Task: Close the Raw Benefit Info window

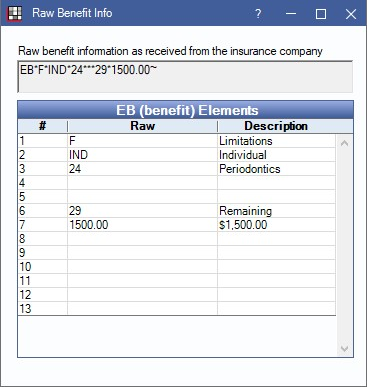Action: (x=351, y=14)
